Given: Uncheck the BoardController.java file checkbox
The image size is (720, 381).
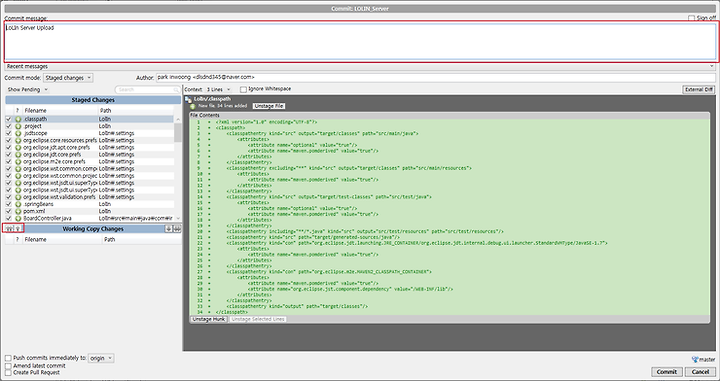Looking at the screenshot, I should click(8, 218).
